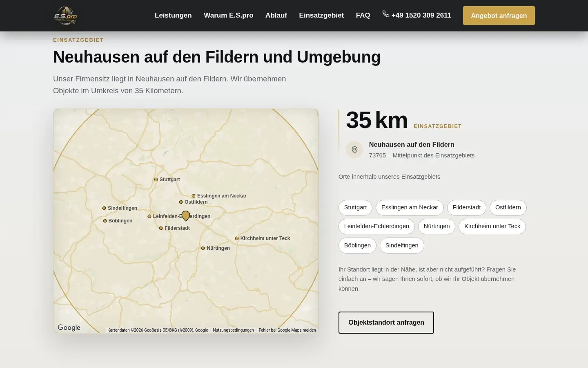Click the Stuttgart marker dot on map
Image resolution: width=588 pixels, height=368 pixels.
pos(156,180)
